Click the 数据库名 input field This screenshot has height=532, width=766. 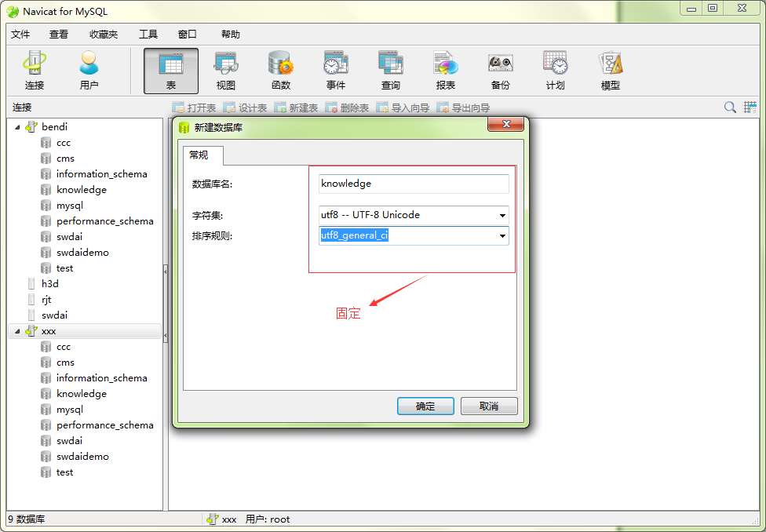coord(414,184)
